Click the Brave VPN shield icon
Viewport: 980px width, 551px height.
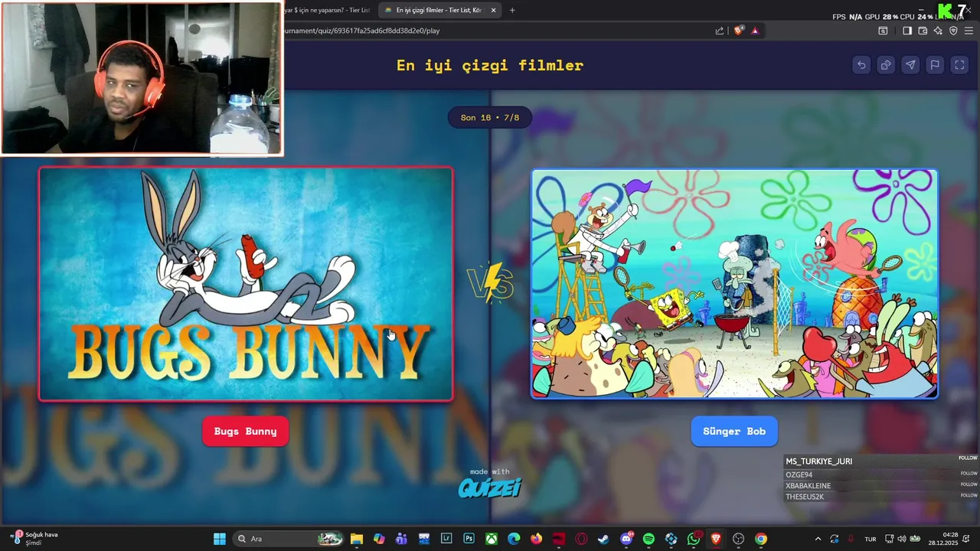953,31
